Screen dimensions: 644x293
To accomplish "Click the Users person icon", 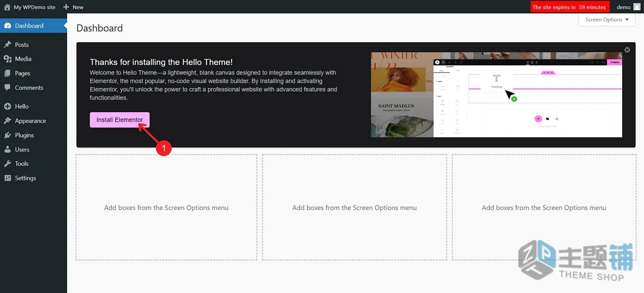I will pyautogui.click(x=8, y=149).
